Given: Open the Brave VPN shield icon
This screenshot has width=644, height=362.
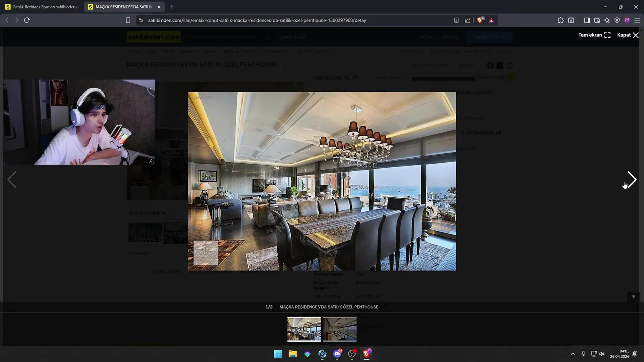Looking at the screenshot, I should coord(617,20).
